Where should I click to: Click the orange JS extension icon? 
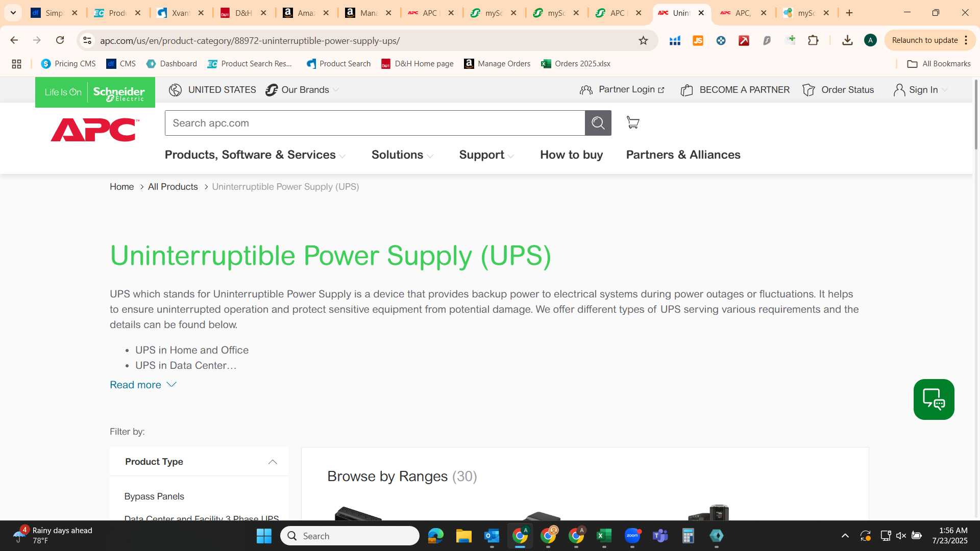click(698, 40)
